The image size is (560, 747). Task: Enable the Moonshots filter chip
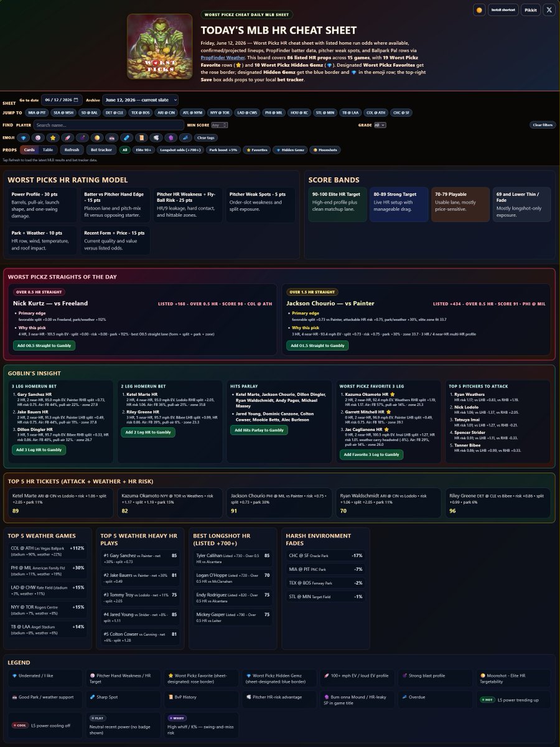(x=325, y=150)
